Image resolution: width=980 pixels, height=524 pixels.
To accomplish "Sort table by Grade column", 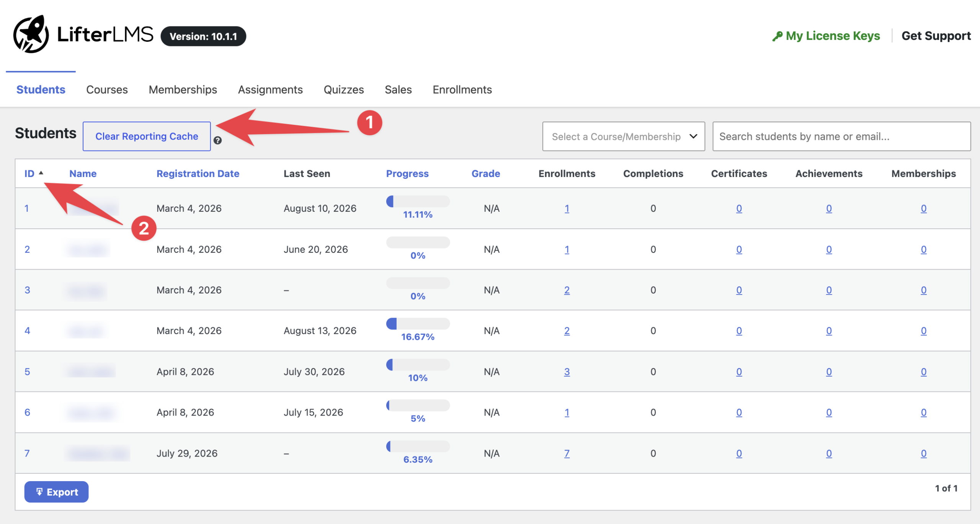I will point(486,174).
